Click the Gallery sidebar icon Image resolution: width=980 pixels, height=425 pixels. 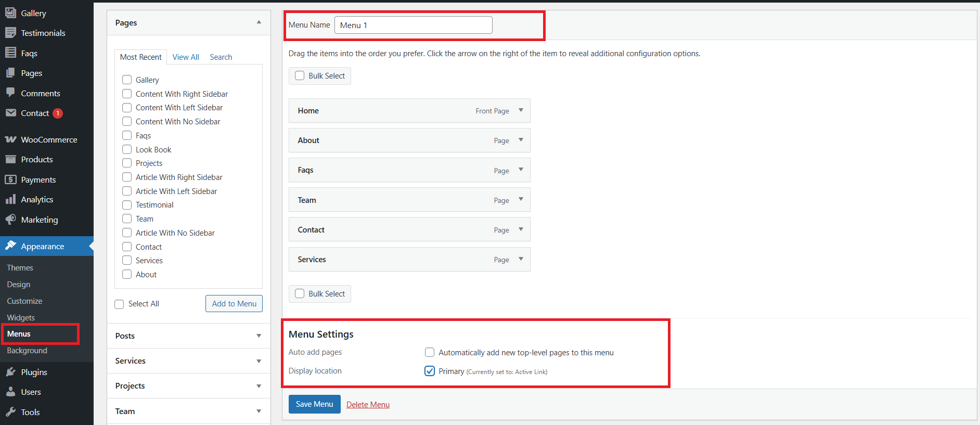[10, 12]
